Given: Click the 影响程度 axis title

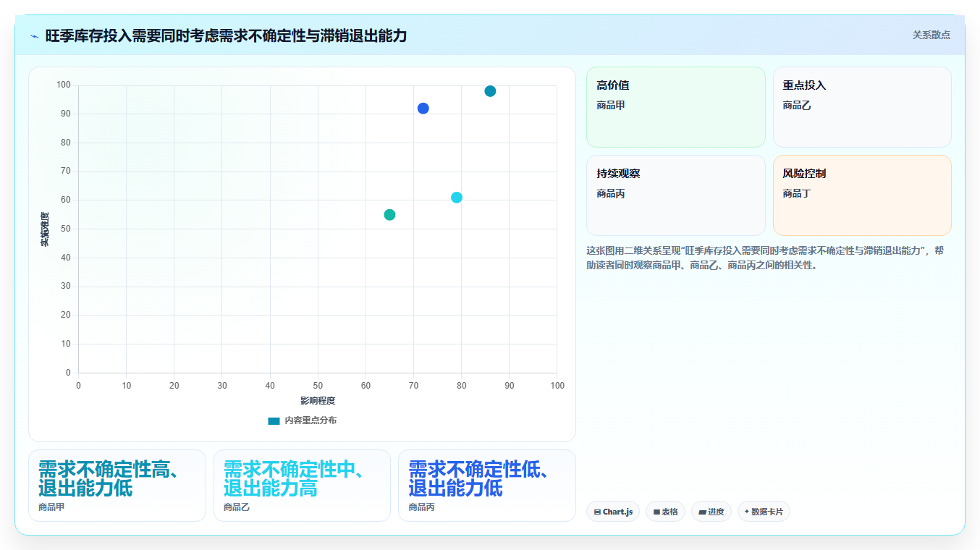Looking at the screenshot, I should 318,401.
